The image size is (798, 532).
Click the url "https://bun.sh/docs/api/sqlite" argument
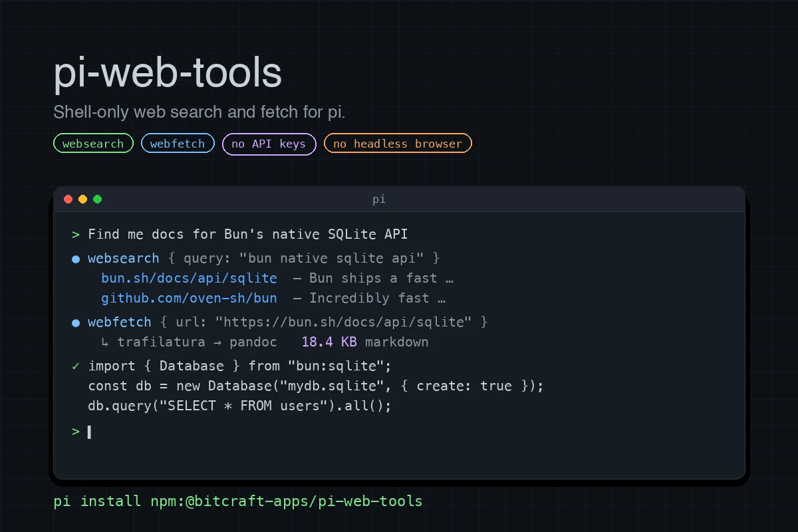[343, 322]
